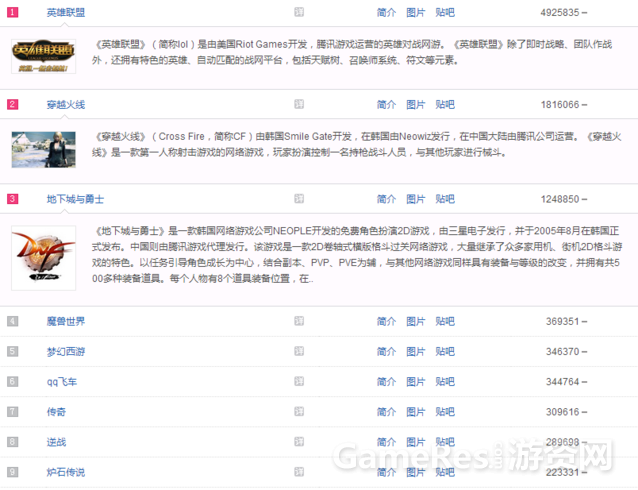Click the 穿越火线 screenshot thumbnail

(x=44, y=149)
